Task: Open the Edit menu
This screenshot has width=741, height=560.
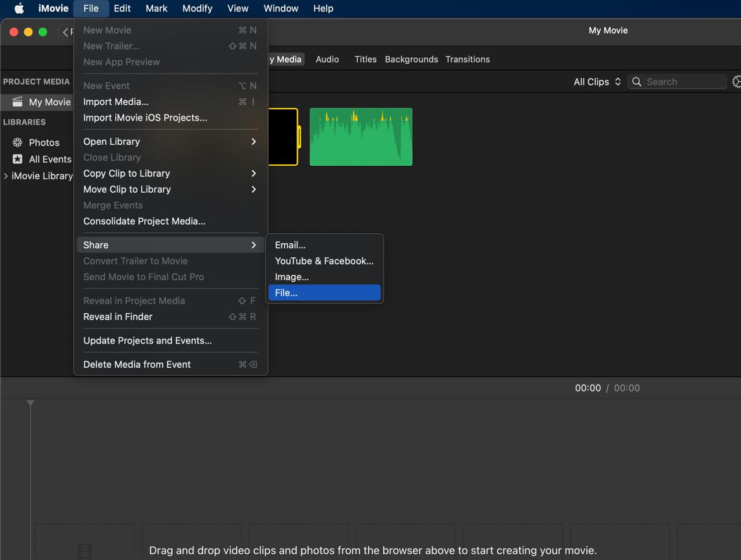Action: click(122, 8)
